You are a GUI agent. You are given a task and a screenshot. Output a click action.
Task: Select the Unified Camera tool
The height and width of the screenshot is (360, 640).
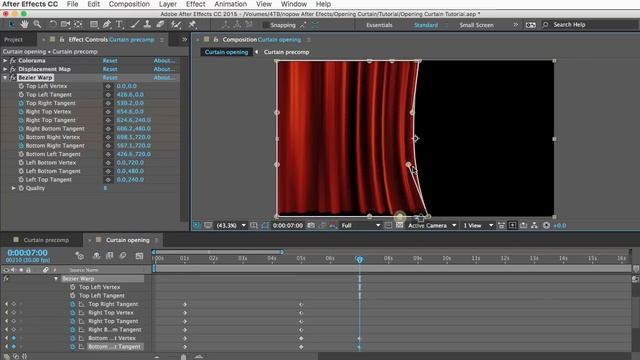65,24
